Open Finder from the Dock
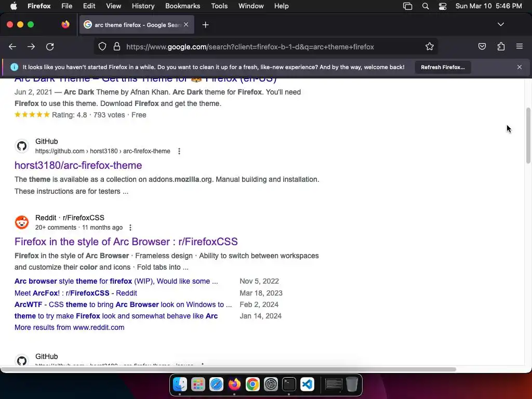This screenshot has width=532, height=399. 180,384
